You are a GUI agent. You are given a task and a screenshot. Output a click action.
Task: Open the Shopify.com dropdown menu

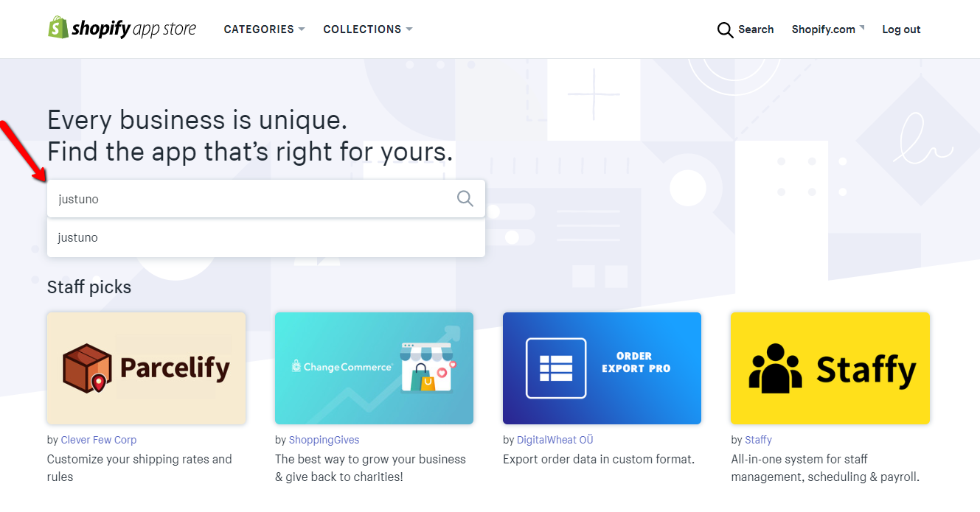(x=827, y=29)
